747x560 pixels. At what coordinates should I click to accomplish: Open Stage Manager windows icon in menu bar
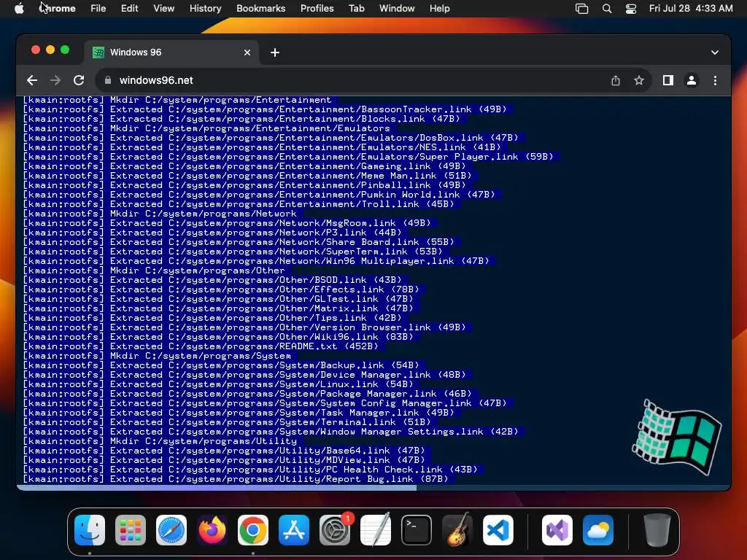[581, 9]
